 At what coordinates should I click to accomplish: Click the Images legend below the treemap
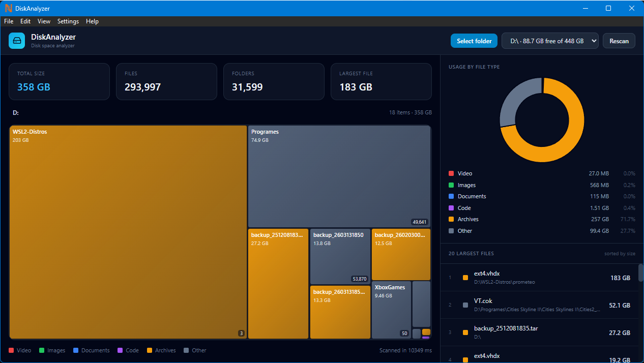52,350
